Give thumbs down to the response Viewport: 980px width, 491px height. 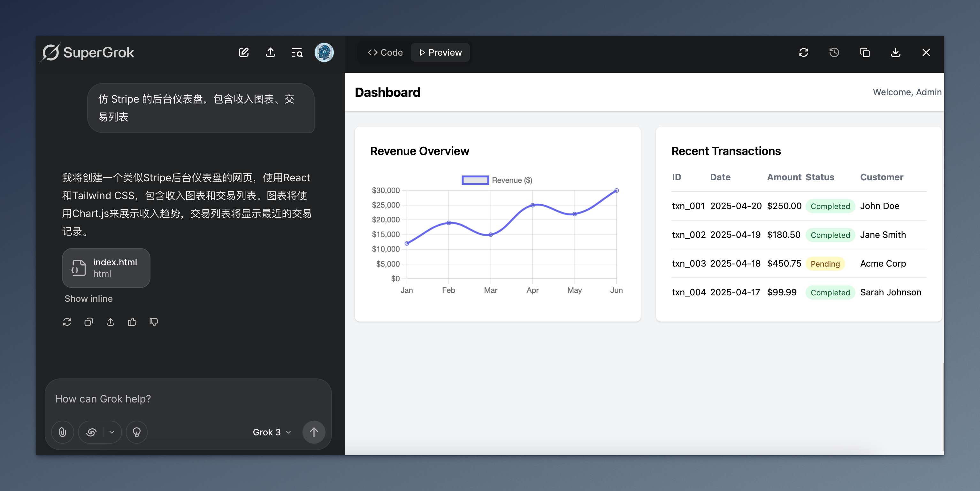tap(154, 322)
